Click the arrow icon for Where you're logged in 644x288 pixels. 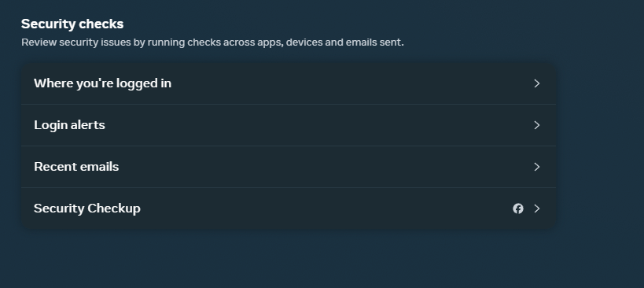tap(537, 83)
